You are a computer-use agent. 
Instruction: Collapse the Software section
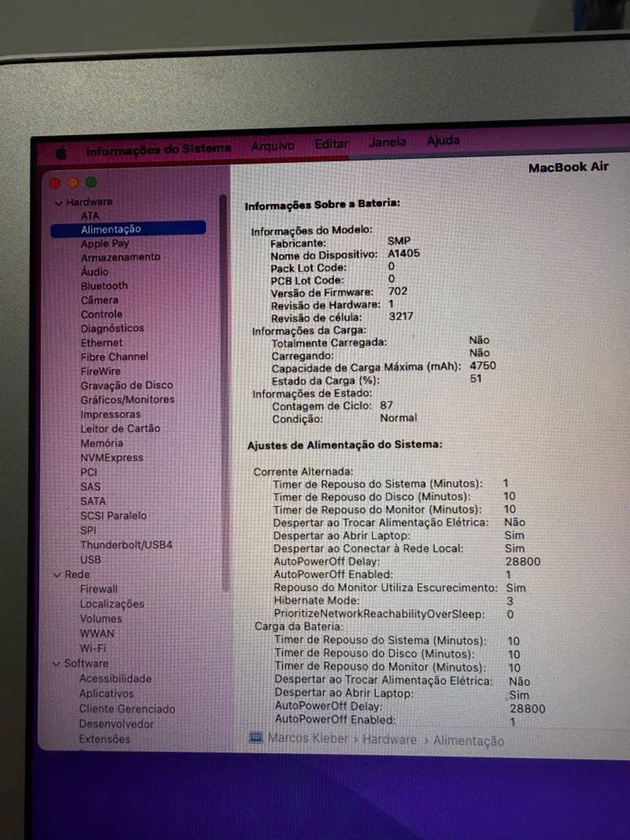click(x=56, y=664)
